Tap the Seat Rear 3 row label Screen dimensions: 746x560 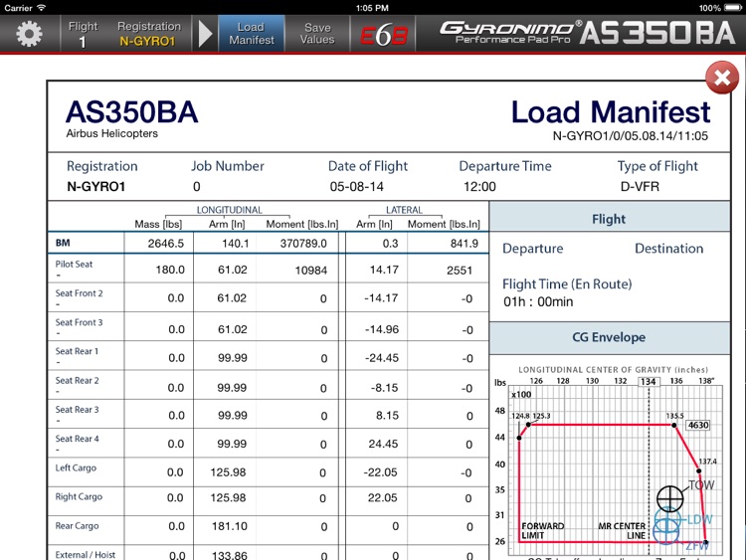(x=77, y=409)
